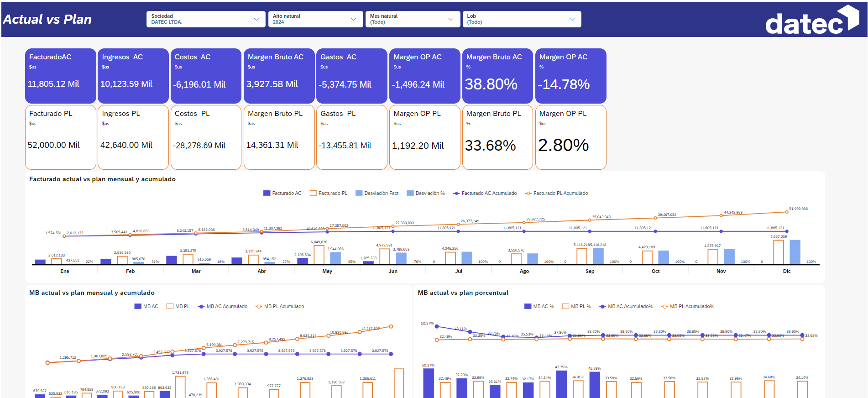Click the Facturado actual vs plan chart title

(x=102, y=179)
